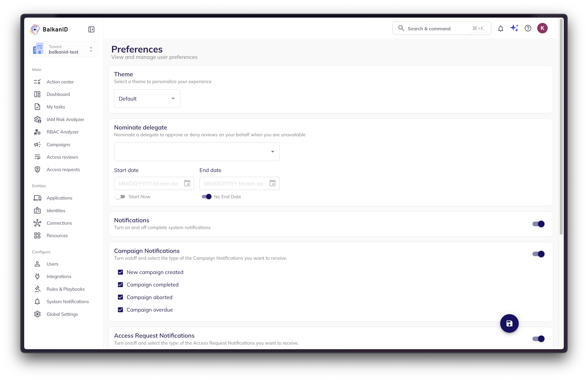The image size is (588, 380).
Task: Open the Access requests page
Action: pos(63,169)
